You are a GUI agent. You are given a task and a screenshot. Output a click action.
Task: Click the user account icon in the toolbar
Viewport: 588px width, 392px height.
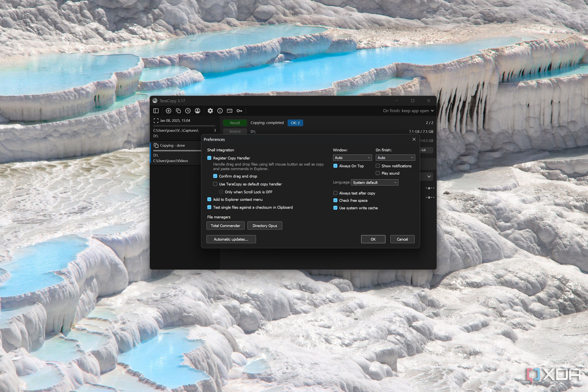tap(197, 111)
